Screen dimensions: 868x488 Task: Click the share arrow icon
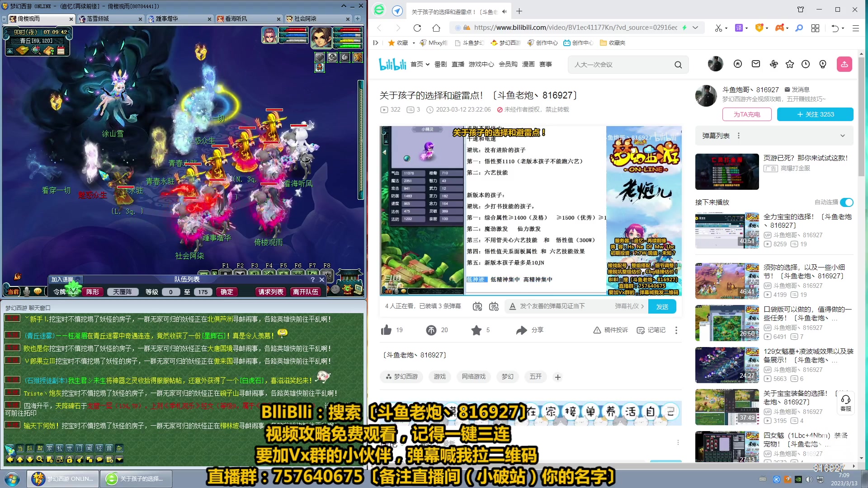pyautogui.click(x=522, y=330)
